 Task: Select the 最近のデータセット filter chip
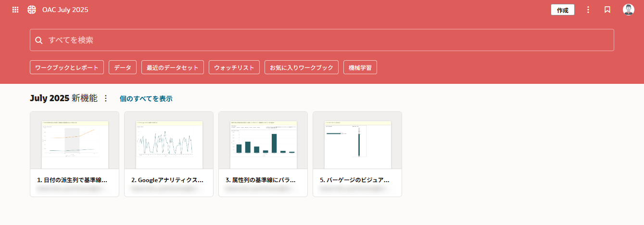point(173,67)
